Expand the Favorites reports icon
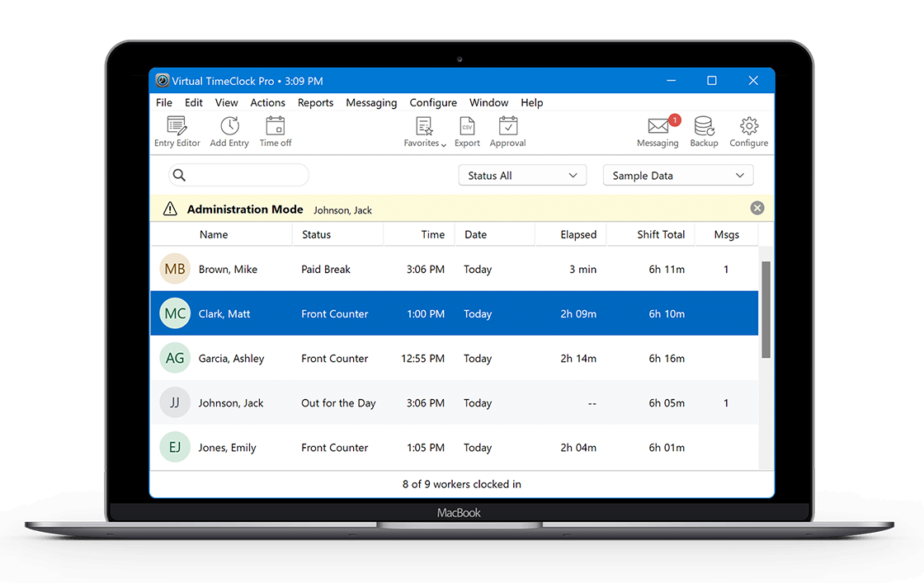 coord(424,131)
